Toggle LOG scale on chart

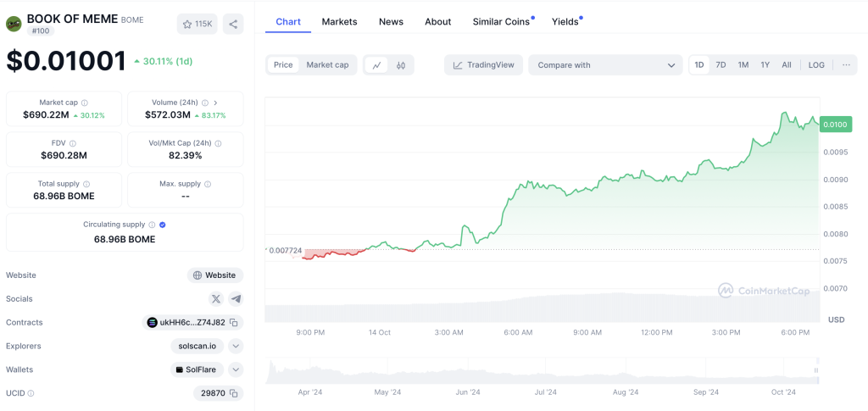[816, 65]
